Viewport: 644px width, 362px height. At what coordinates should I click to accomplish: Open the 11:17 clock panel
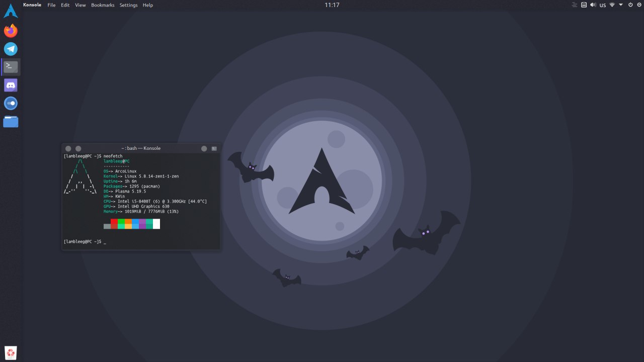[332, 5]
